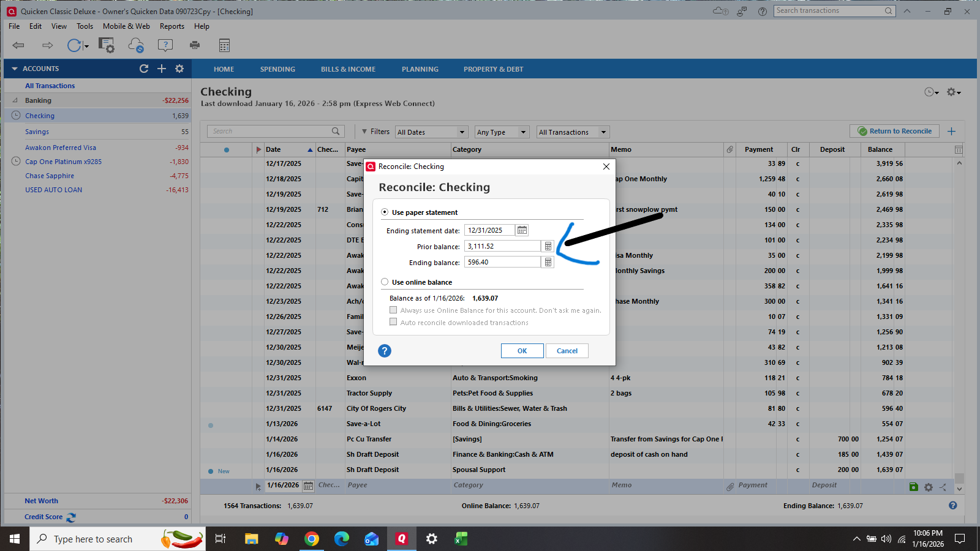Viewport: 980px width, 551px height.
Task: Select the Savings account in sidebar
Action: point(37,132)
